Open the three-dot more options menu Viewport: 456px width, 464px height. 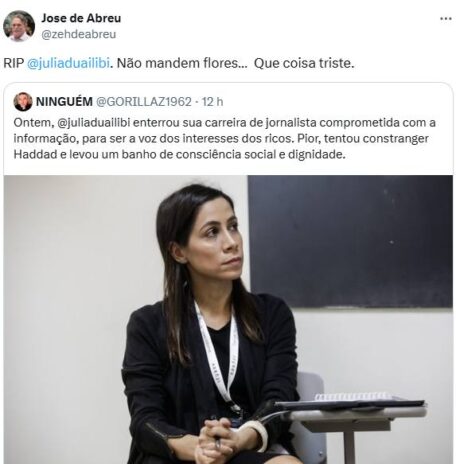(x=446, y=19)
